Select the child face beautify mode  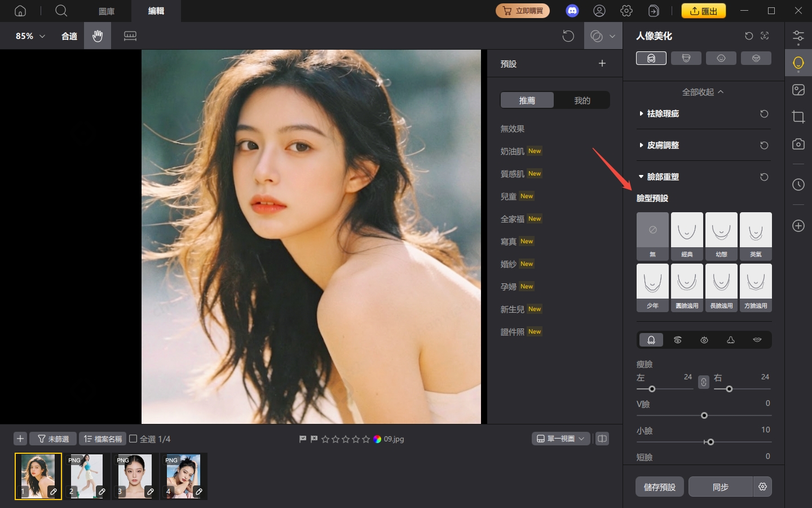click(x=721, y=58)
